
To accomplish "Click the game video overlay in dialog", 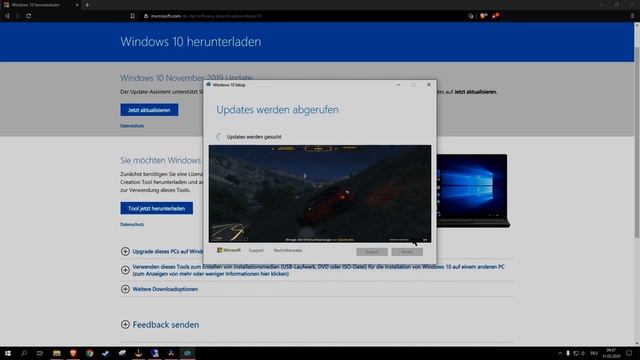I will (320, 193).
